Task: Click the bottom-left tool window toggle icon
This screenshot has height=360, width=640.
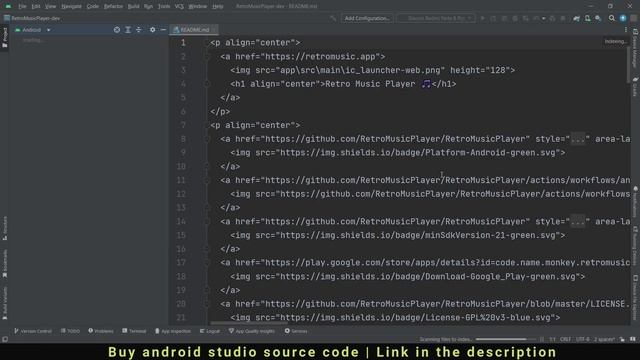Action: (x=5, y=339)
